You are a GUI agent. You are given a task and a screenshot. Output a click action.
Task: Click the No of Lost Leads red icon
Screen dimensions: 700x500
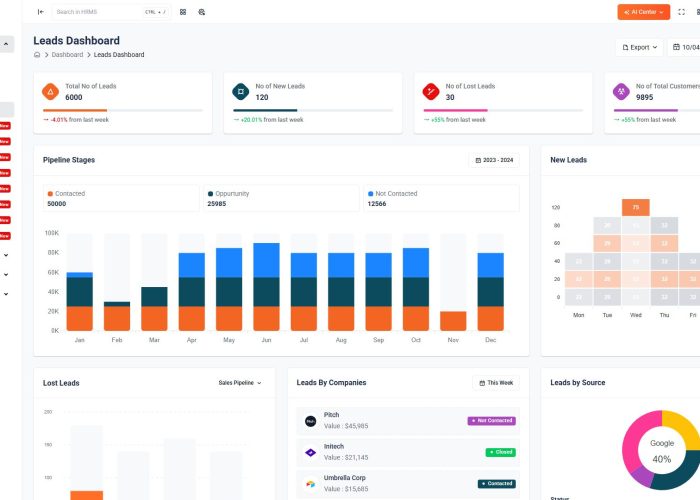coord(431,92)
